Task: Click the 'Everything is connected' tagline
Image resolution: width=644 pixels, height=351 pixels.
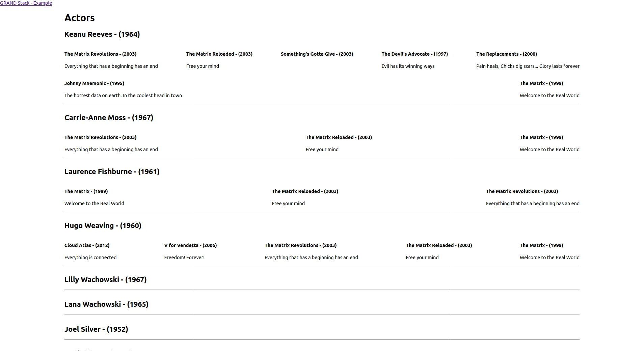Action: pos(90,258)
